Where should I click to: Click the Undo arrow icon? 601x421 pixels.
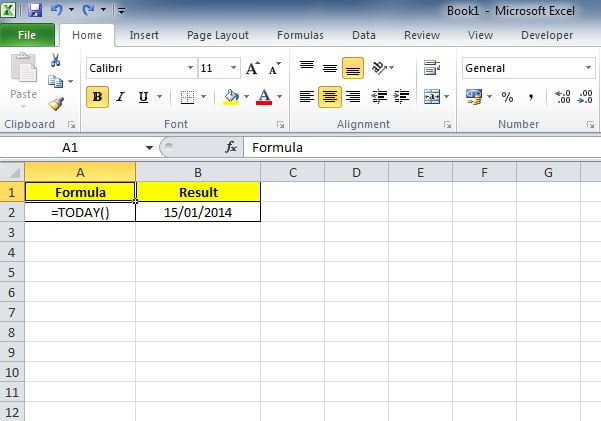(x=56, y=10)
